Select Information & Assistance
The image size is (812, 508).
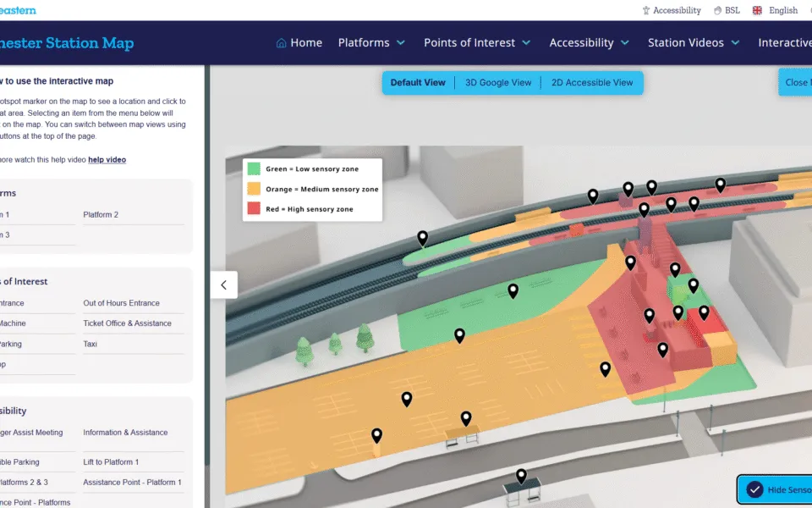[125, 433]
